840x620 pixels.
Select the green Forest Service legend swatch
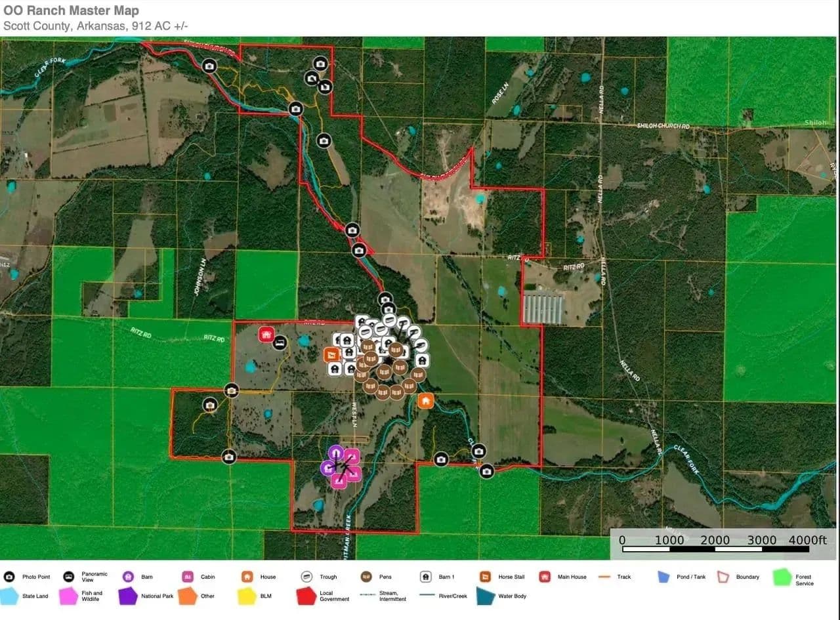click(782, 577)
